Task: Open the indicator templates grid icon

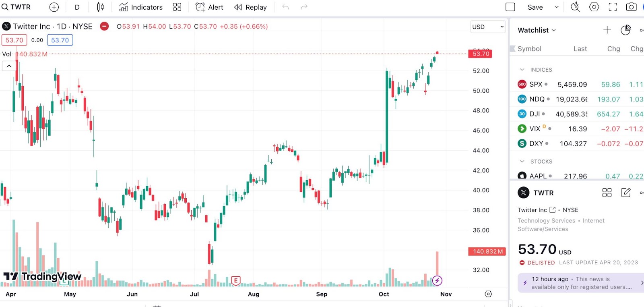Action: (177, 7)
